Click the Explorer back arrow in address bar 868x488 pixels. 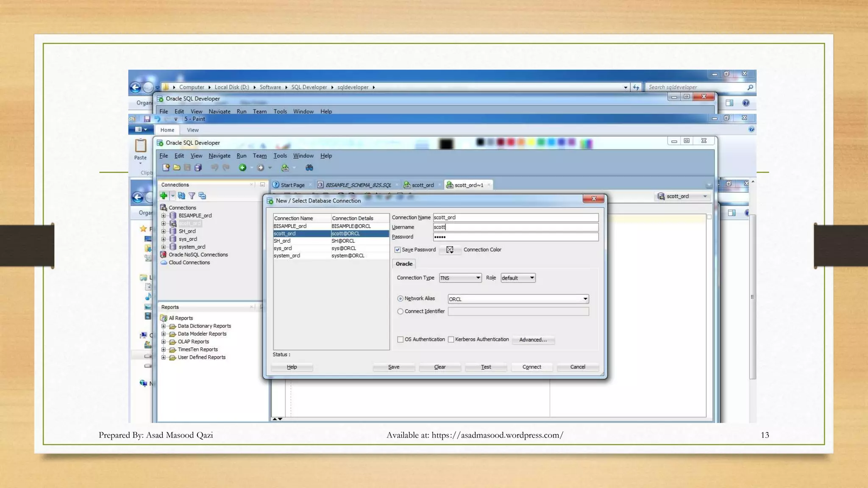click(x=135, y=87)
